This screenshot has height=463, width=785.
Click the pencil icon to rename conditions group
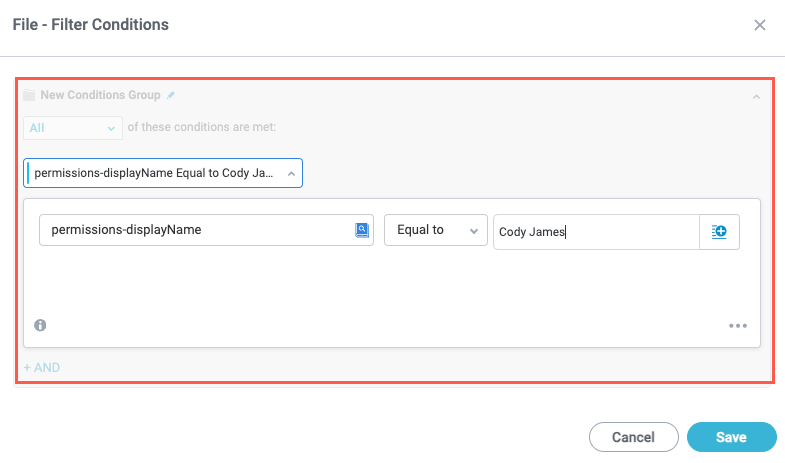(x=171, y=95)
